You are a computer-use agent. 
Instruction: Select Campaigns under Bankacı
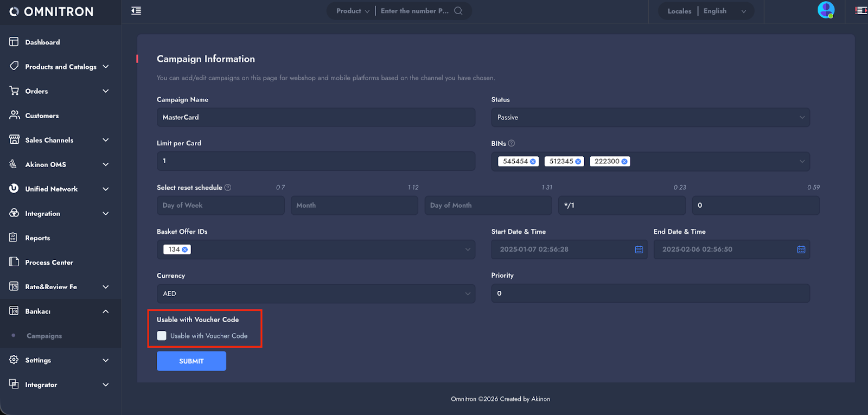coord(44,336)
